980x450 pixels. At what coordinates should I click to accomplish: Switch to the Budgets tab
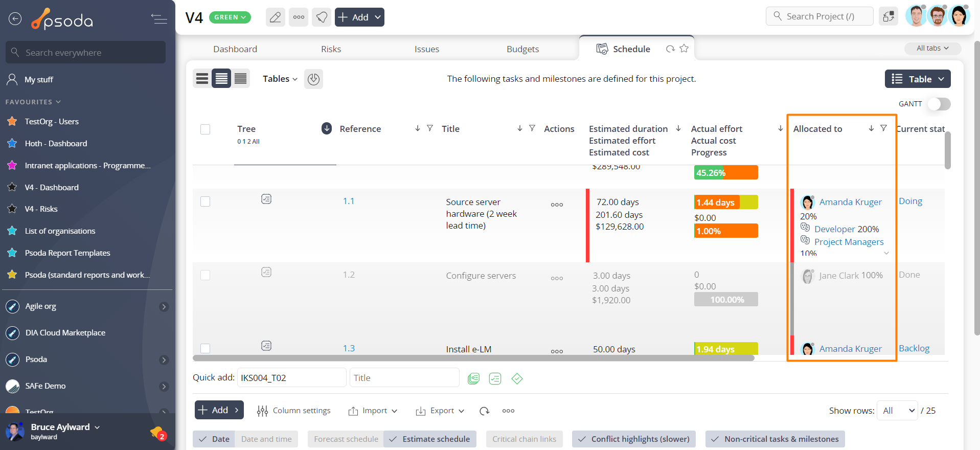click(x=522, y=49)
